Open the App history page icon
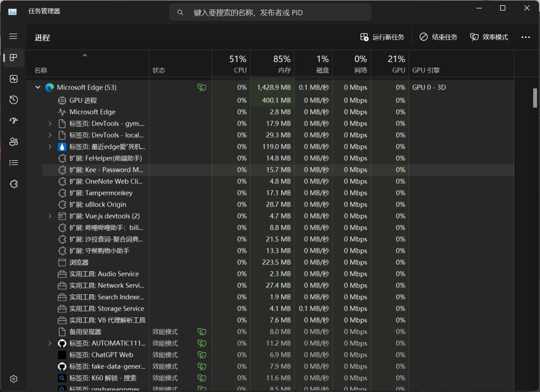Screen dimensions: 540x392 pyautogui.click(x=14, y=100)
